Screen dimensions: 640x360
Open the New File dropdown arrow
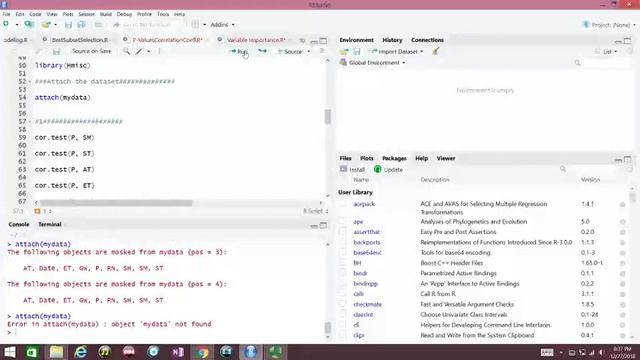click(16, 24)
